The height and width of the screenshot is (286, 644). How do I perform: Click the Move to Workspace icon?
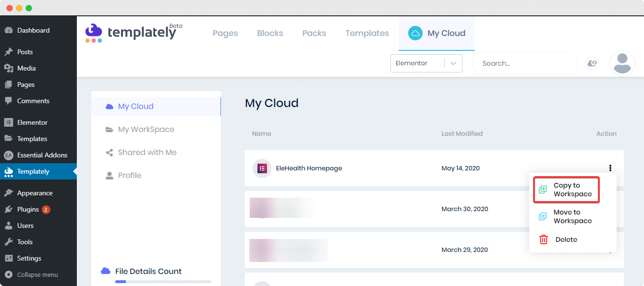543,216
